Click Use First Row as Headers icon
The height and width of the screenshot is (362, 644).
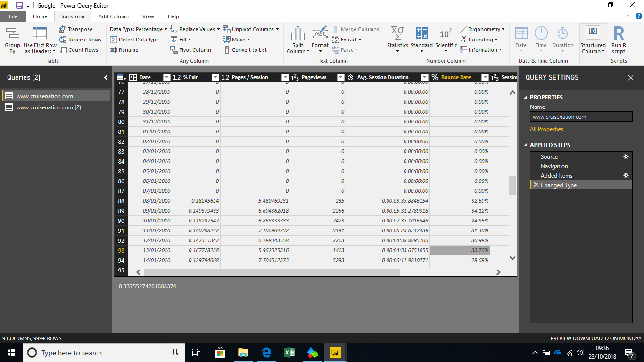pyautogui.click(x=40, y=33)
